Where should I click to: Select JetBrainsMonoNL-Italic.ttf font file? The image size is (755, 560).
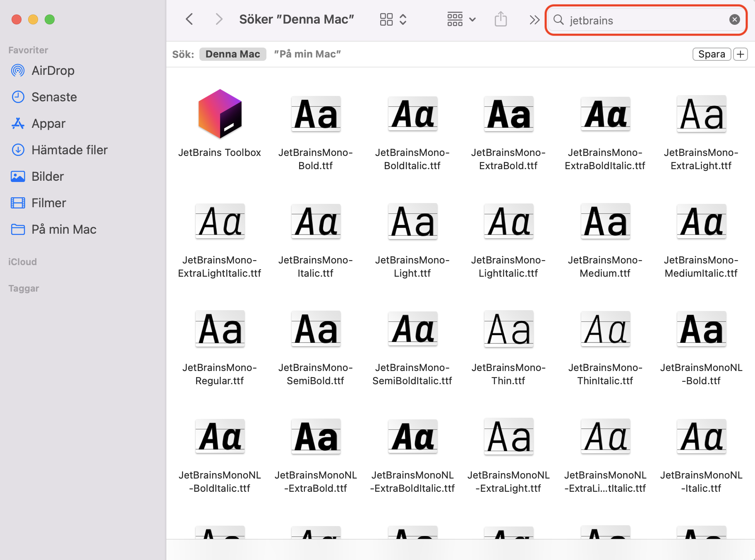click(701, 436)
